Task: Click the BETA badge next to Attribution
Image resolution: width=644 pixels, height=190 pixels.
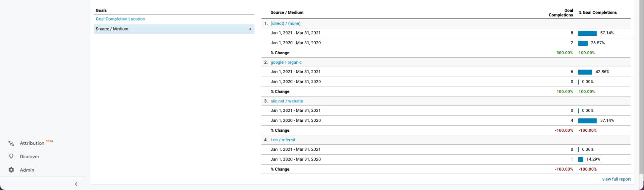Action: pyautogui.click(x=49, y=141)
